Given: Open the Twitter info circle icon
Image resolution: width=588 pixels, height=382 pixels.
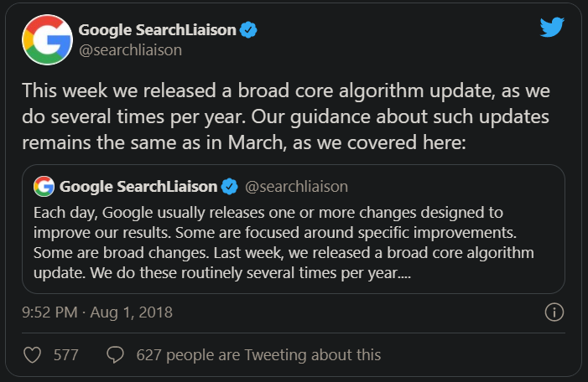Looking at the screenshot, I should [x=554, y=312].
